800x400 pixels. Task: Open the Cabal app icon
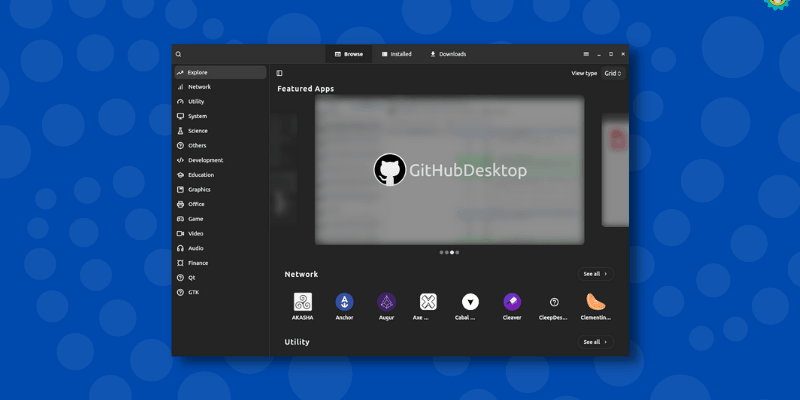click(x=470, y=302)
